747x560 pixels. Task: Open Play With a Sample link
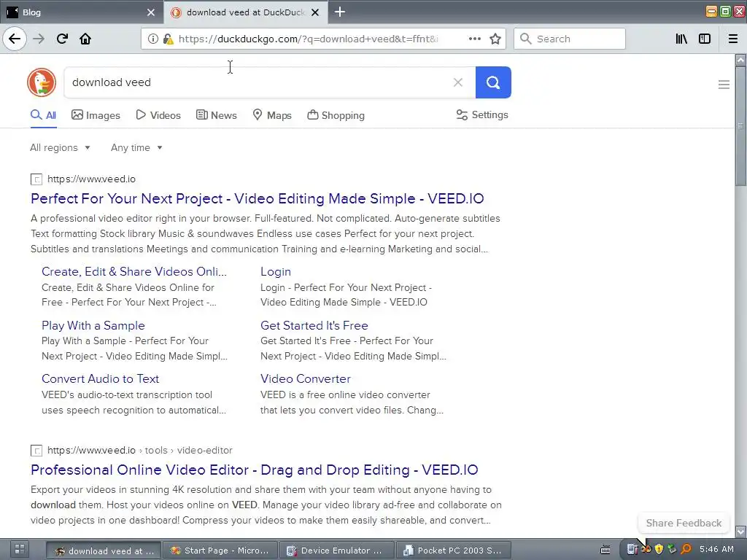[93, 325]
